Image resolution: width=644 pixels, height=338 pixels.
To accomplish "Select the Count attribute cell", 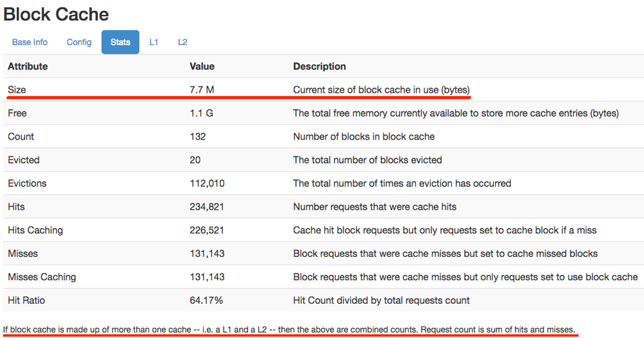I will click(x=21, y=136).
